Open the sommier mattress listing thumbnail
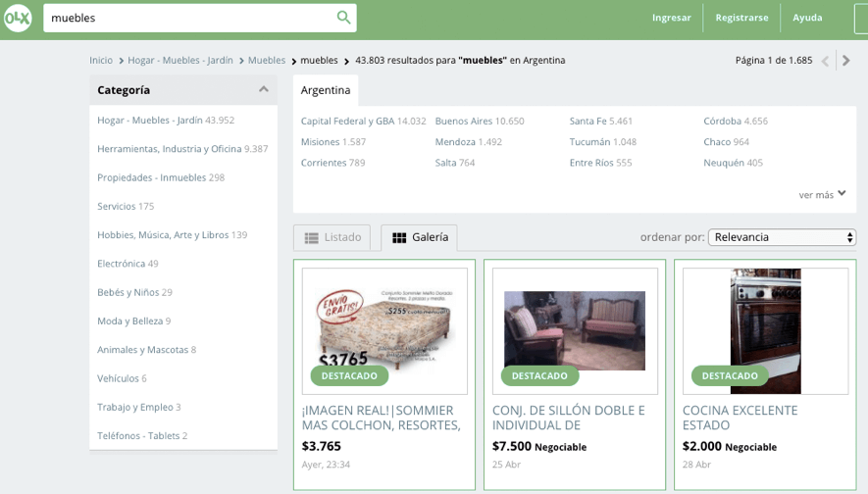Image resolution: width=868 pixels, height=494 pixels. [384, 331]
